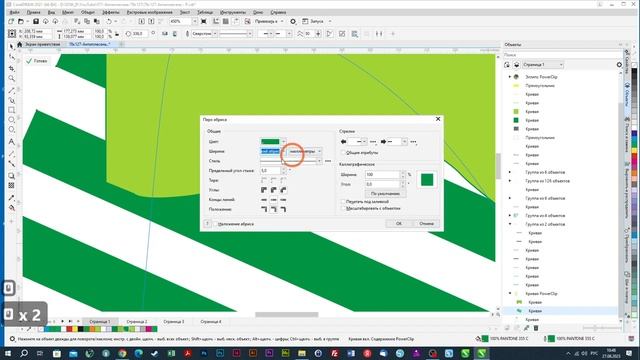Collapse the Группа из 2 объектов item
This screenshot has width=640, height=360.
pos(509,224)
